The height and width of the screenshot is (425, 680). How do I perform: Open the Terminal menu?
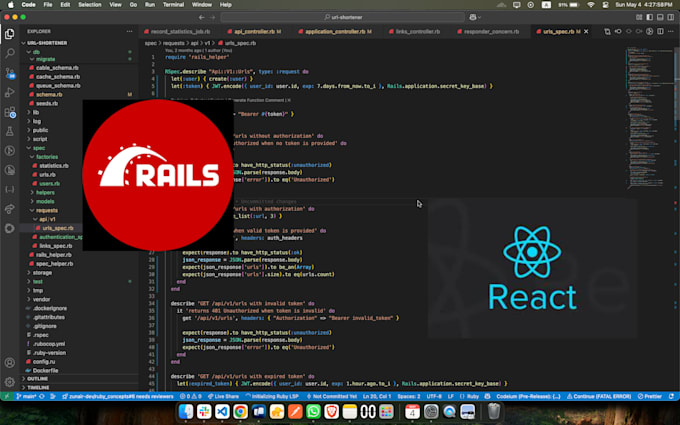coord(173,5)
